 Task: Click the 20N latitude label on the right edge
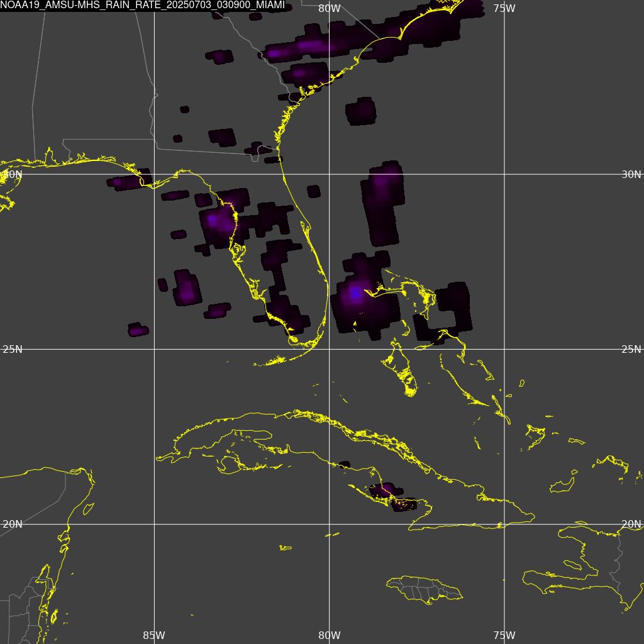point(631,524)
